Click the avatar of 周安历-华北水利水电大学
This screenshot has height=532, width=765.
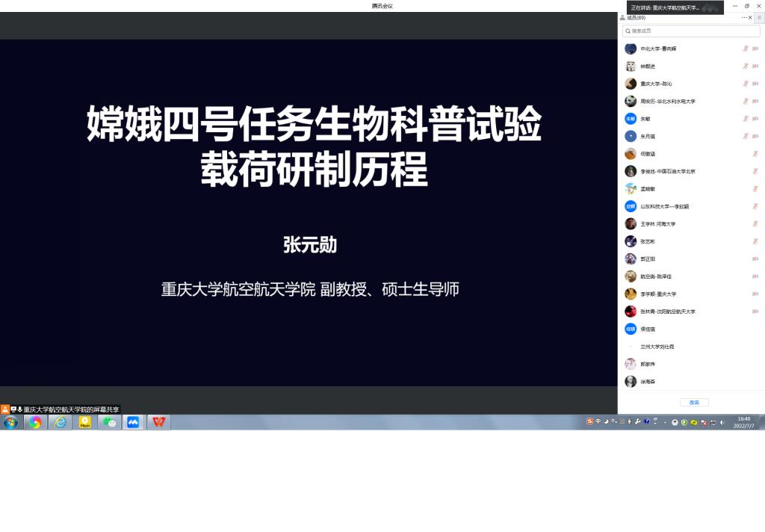coord(631,102)
